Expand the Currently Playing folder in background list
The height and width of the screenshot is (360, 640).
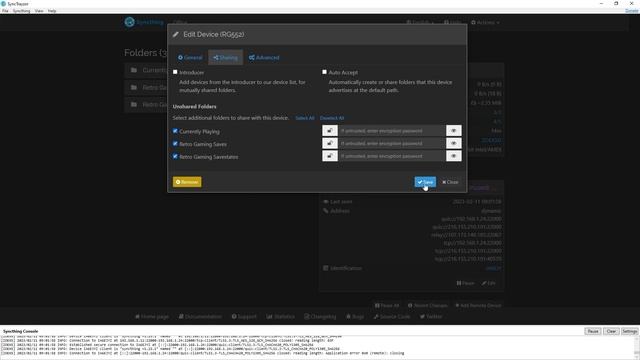point(146,70)
